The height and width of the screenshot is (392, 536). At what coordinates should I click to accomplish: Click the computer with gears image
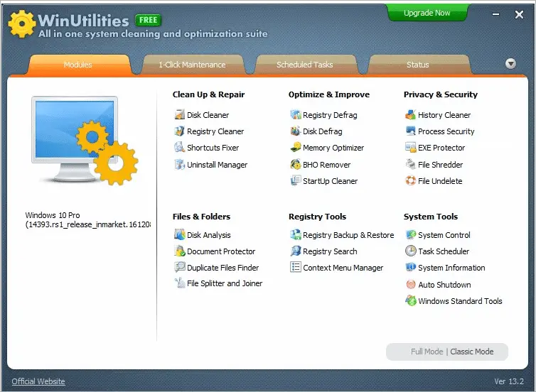click(85, 141)
